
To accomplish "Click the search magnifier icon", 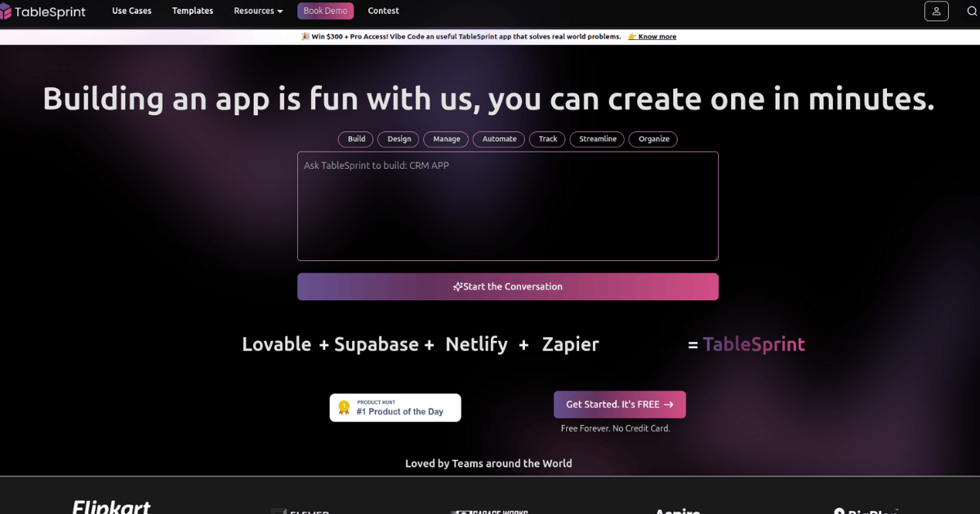I will 971,11.
